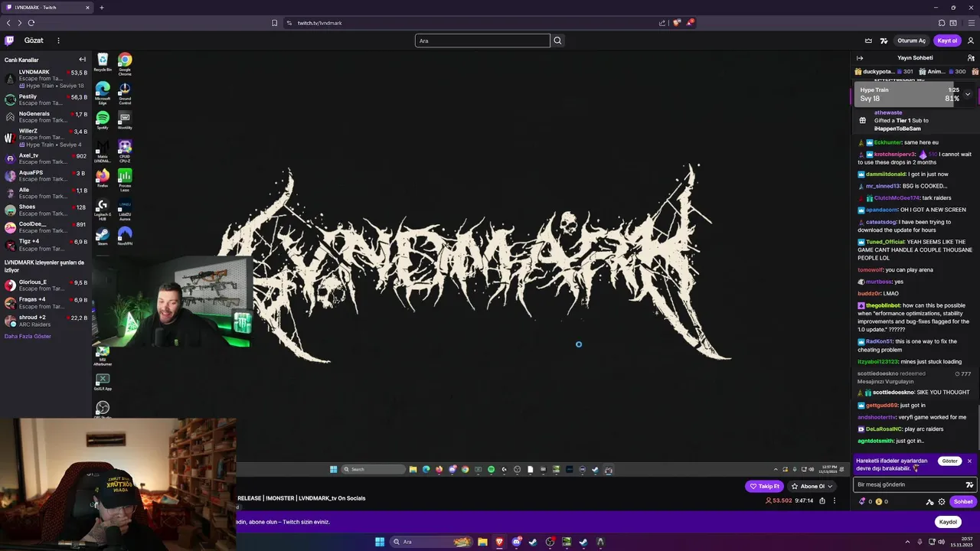The height and width of the screenshot is (551, 980).
Task: Click viewer count 53.502 under stream
Action: [779, 500]
